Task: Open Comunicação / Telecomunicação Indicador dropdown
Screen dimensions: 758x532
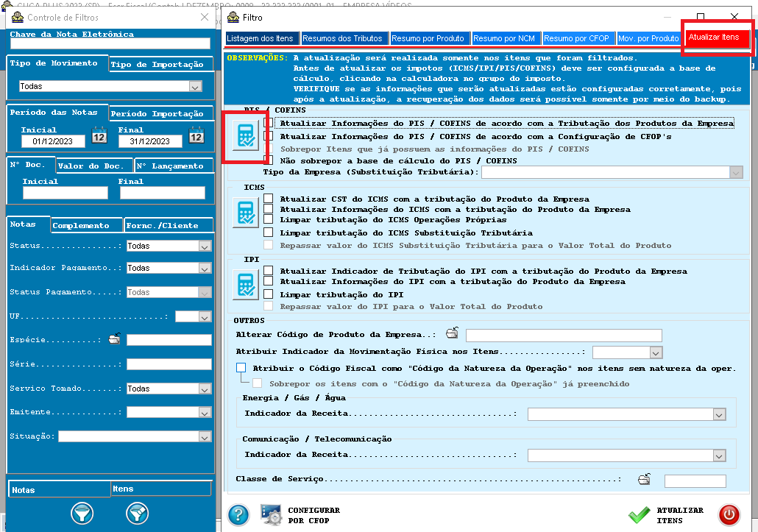Action: 719,455
